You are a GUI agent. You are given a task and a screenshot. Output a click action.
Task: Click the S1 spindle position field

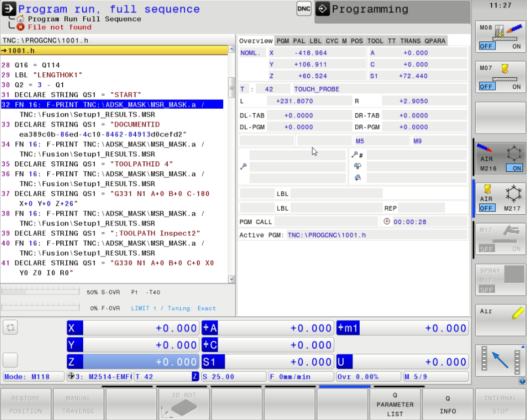tap(268, 362)
